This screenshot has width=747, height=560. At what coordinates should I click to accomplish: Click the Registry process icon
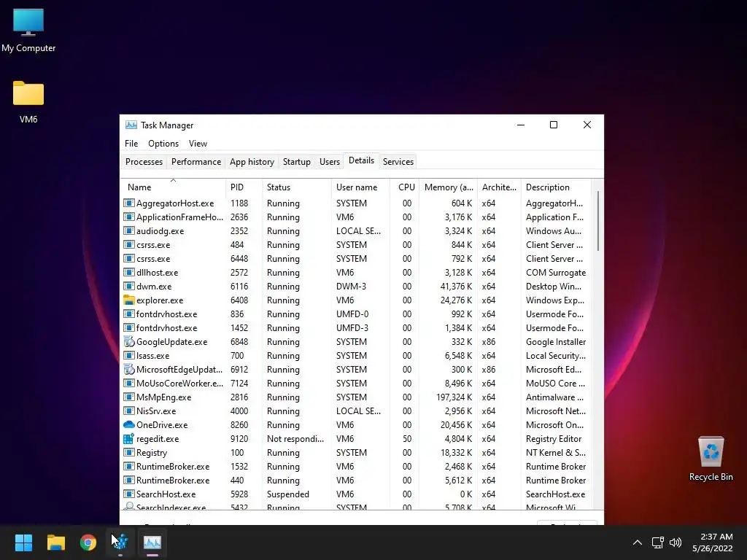[128, 452]
